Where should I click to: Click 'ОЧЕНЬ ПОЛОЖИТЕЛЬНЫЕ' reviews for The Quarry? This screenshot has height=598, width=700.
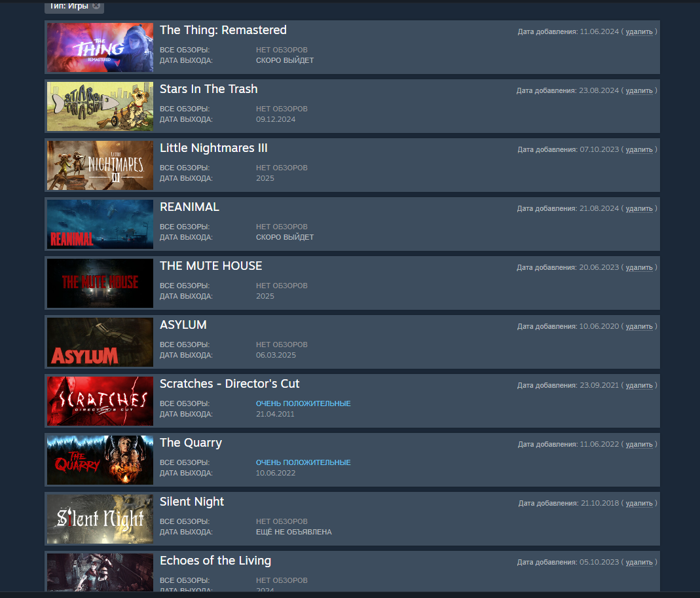coord(303,462)
